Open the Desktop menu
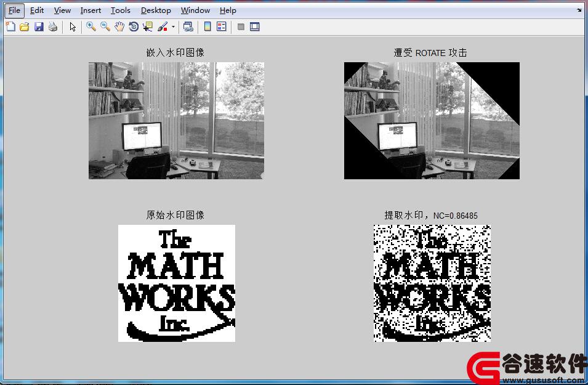The image size is (588, 385). coord(156,10)
